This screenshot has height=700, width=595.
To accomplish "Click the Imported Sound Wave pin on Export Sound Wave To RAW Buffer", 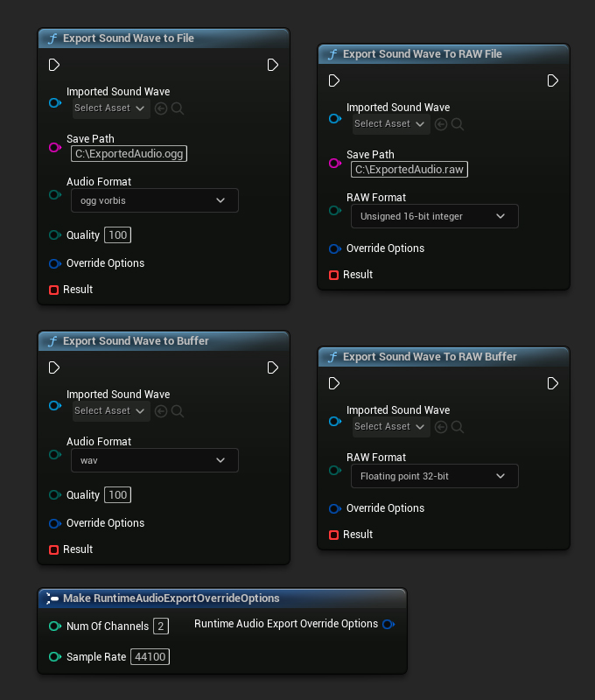I will (x=334, y=421).
